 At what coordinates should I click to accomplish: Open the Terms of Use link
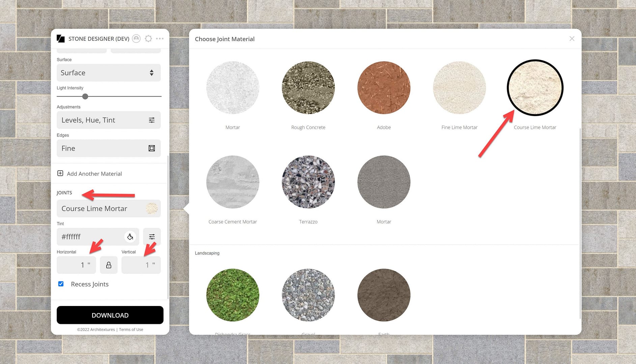click(x=131, y=330)
